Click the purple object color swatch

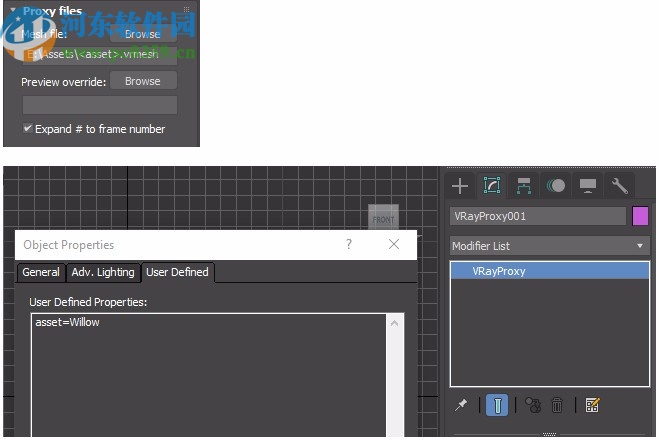pyautogui.click(x=640, y=216)
